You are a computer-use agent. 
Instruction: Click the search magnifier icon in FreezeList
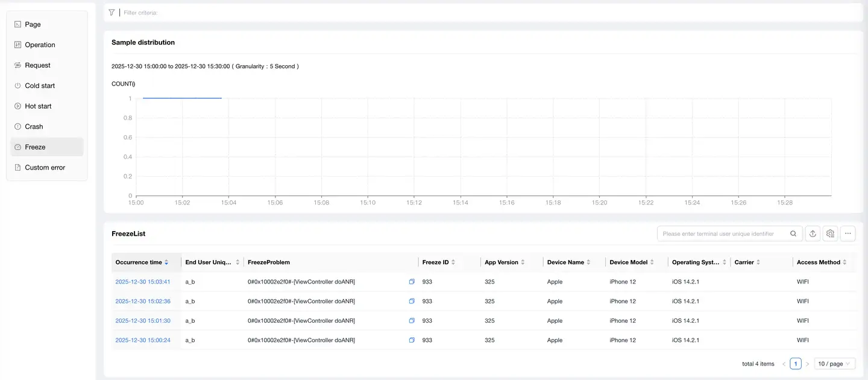click(x=794, y=234)
